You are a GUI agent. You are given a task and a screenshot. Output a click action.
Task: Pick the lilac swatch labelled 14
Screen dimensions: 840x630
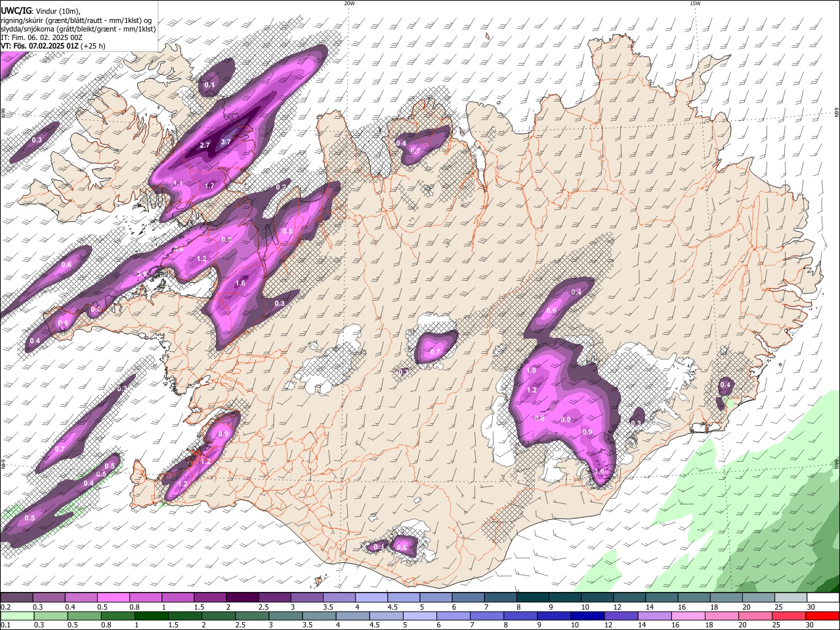coord(655,616)
